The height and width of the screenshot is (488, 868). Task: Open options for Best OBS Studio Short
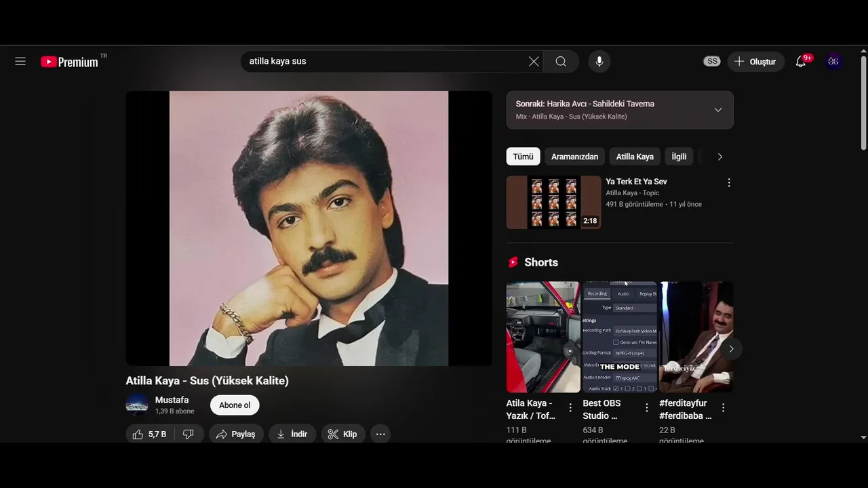[x=647, y=407]
